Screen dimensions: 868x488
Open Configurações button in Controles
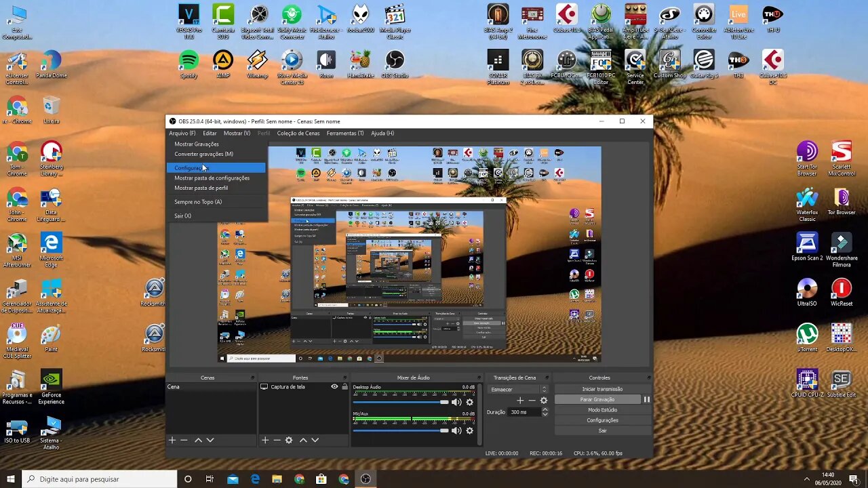[x=602, y=420]
